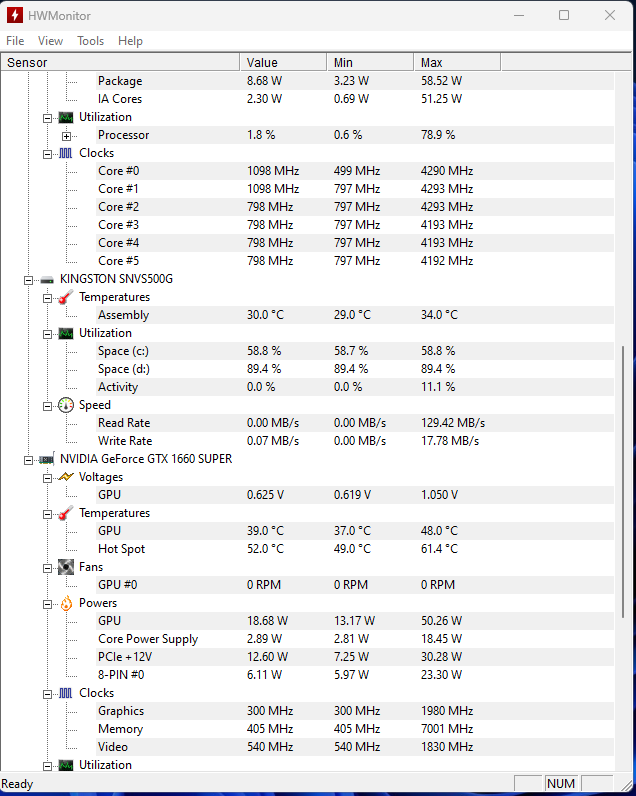Click the Speed gauge icon

point(66,405)
